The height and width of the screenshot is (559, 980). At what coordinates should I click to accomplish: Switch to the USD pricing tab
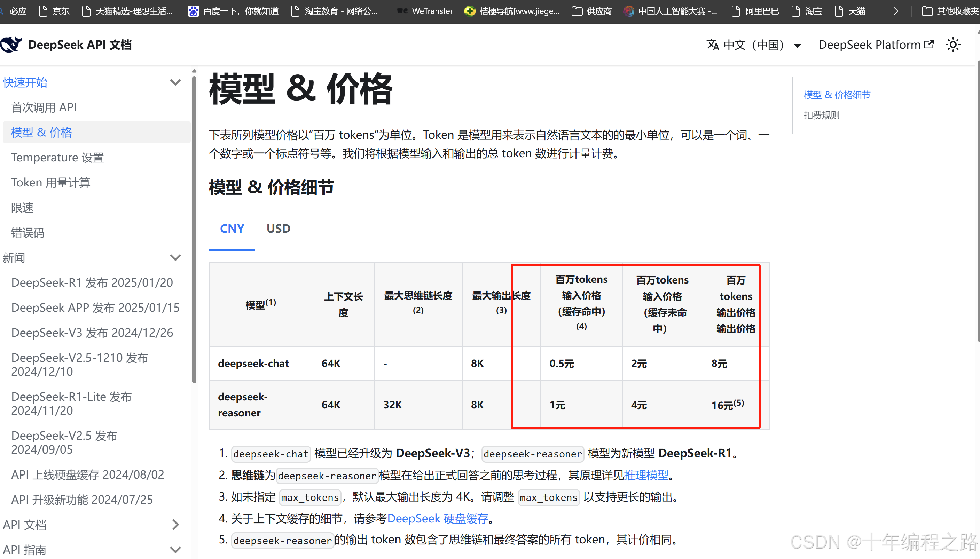tap(279, 229)
